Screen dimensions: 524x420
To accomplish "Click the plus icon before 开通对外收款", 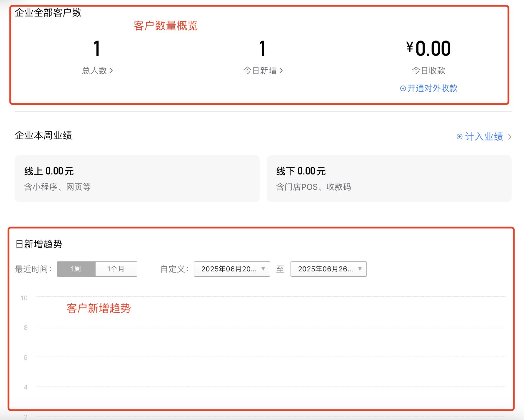I will point(403,88).
